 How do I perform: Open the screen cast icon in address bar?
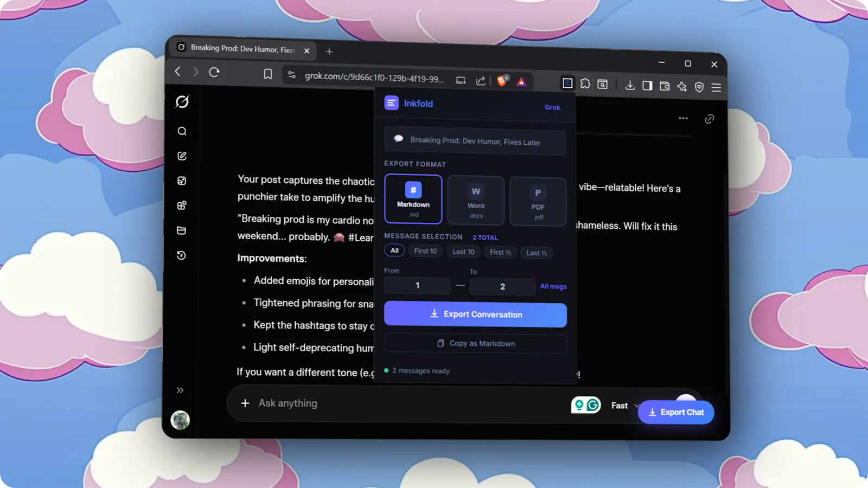[x=461, y=80]
